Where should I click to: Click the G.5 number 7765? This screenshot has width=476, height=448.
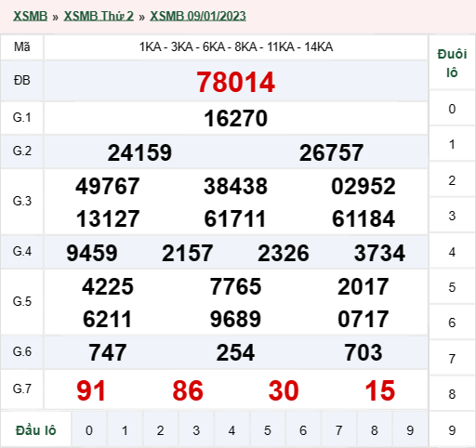[x=235, y=286]
